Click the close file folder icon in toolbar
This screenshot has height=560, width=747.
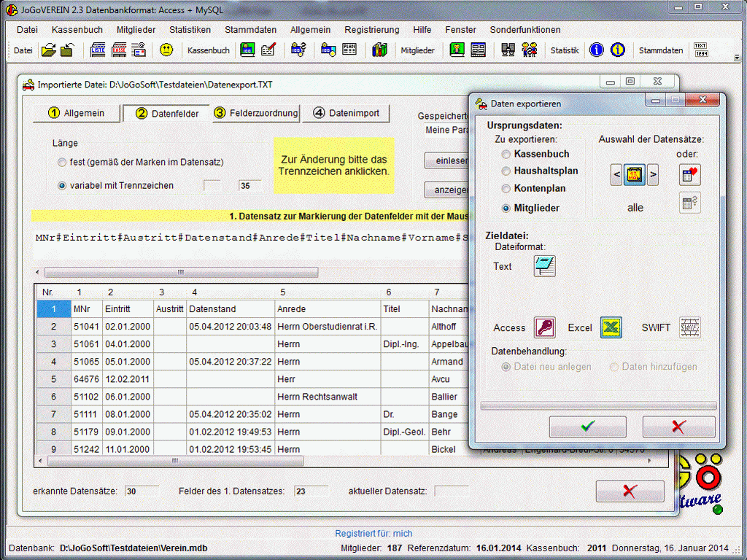point(67,50)
